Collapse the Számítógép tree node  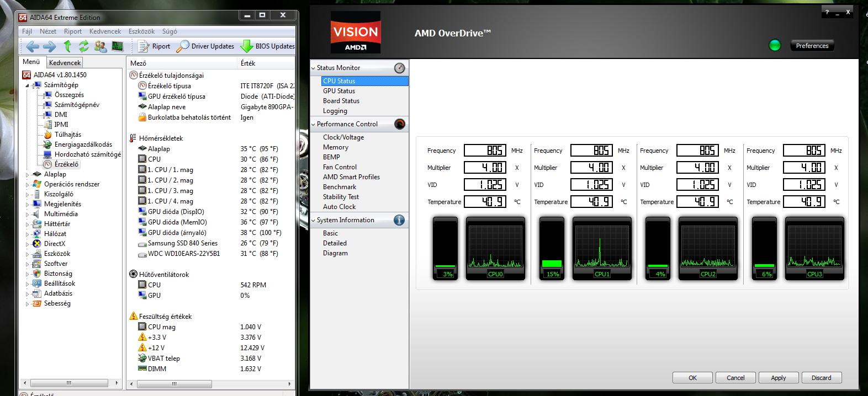tap(27, 85)
